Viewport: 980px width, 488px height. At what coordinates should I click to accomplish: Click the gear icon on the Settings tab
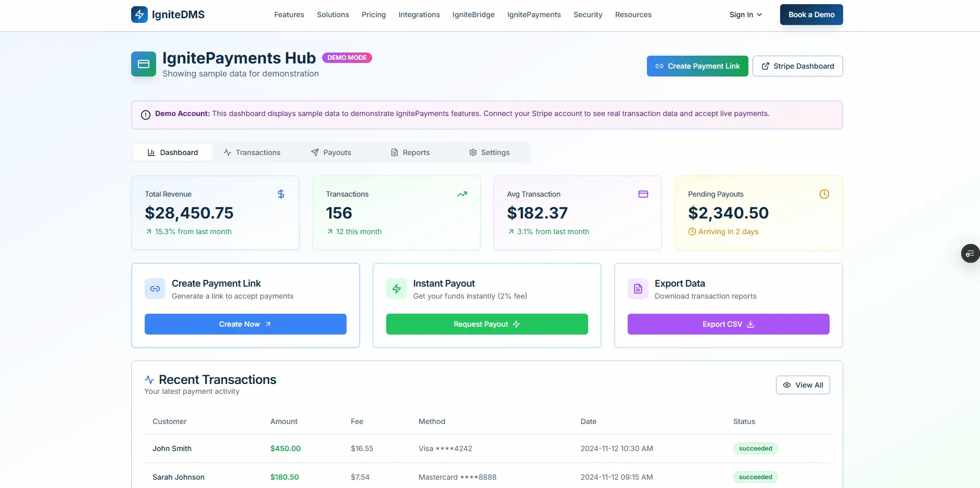point(473,152)
